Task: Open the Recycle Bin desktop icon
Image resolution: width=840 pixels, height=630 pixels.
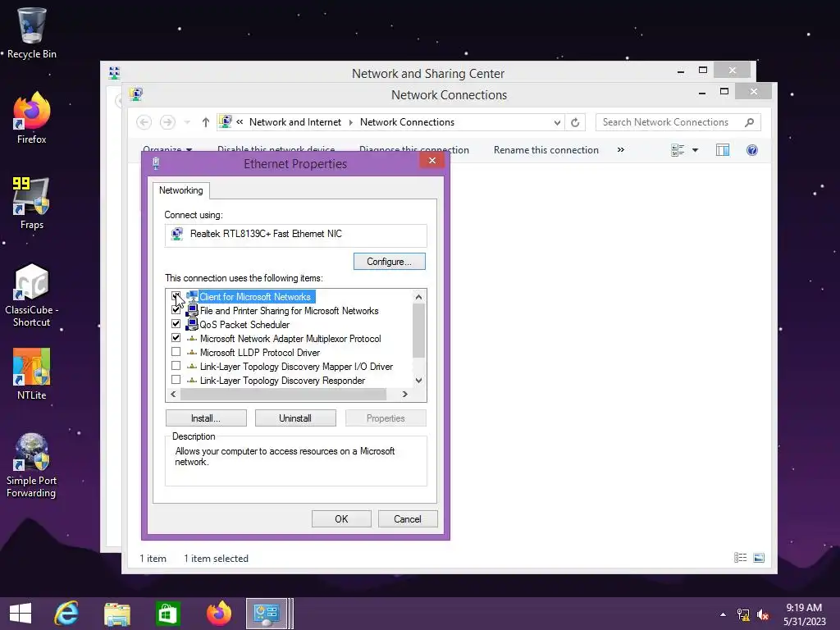Action: 32,33
